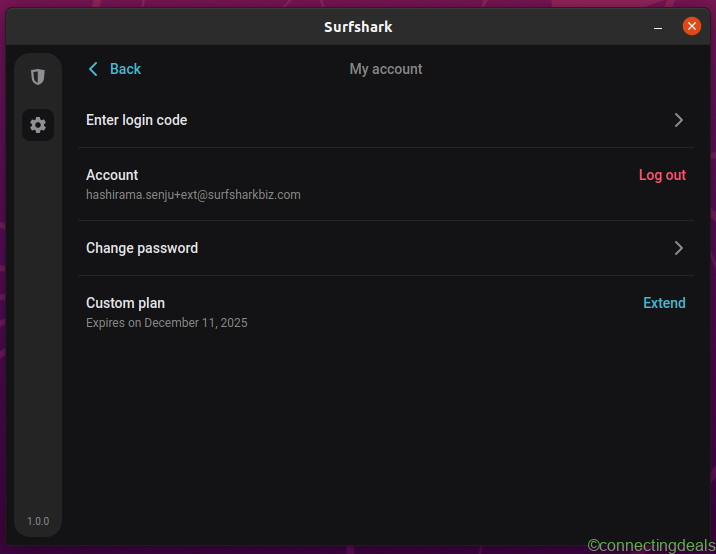The height and width of the screenshot is (554, 716).
Task: Open the settings gear in sidebar
Action: (x=38, y=125)
